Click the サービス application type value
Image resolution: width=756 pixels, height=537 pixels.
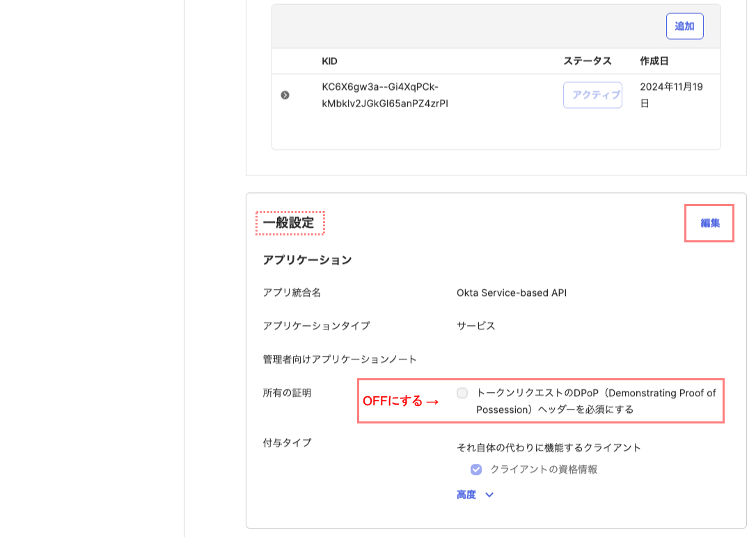coord(476,326)
